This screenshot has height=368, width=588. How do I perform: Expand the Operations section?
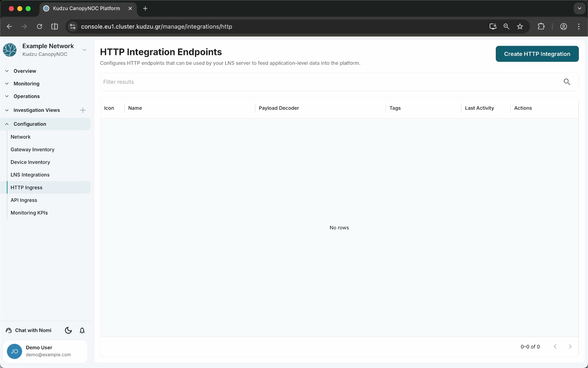pyautogui.click(x=27, y=96)
